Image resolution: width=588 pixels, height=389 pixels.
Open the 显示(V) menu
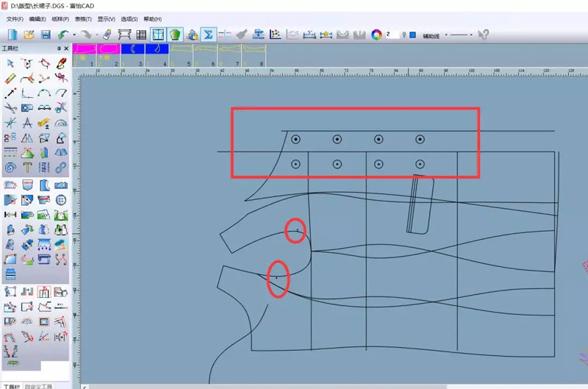(107, 18)
